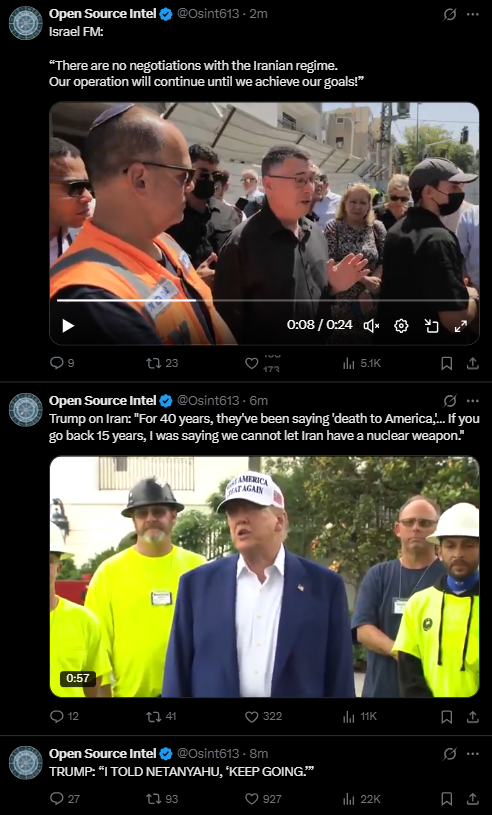Click Grok explain icon on first post
Screen dimensions: 492x815
(449, 15)
